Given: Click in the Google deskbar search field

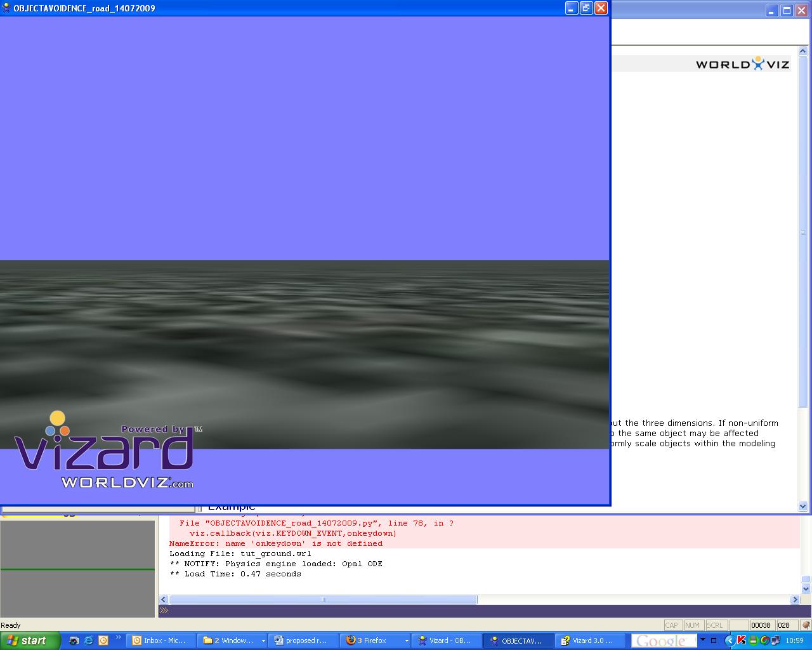Looking at the screenshot, I should (x=663, y=640).
